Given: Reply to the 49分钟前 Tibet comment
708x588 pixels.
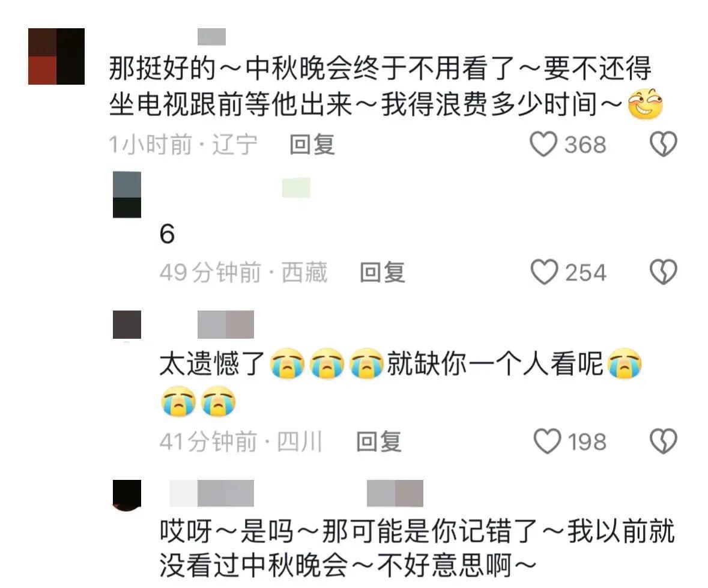Looking at the screenshot, I should [x=383, y=272].
